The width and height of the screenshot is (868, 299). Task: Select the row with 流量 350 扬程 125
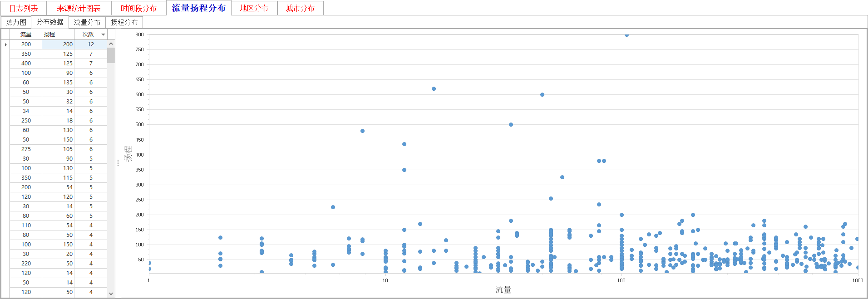pyautogui.click(x=59, y=54)
